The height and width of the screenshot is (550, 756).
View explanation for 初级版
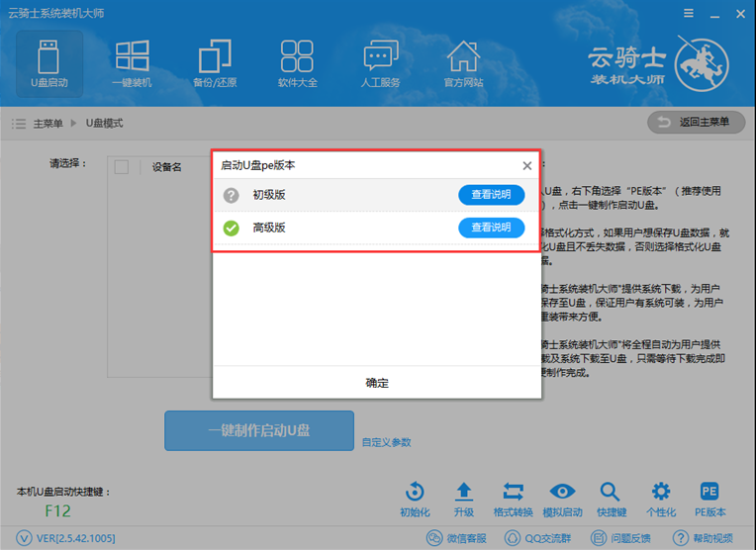(492, 195)
